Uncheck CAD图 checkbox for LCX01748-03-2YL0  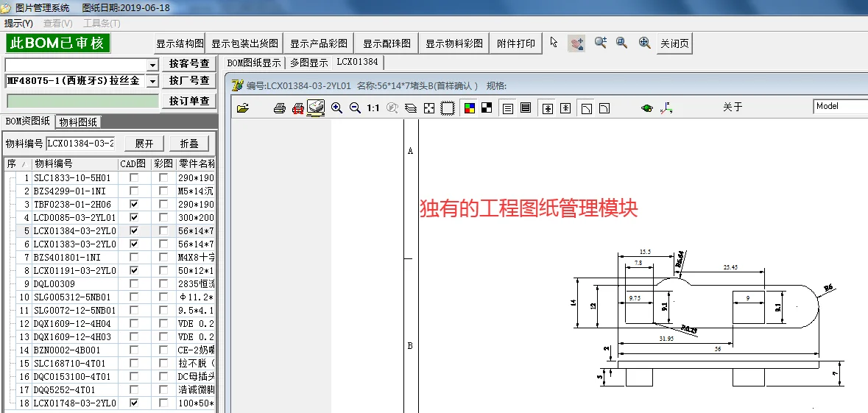click(x=134, y=403)
